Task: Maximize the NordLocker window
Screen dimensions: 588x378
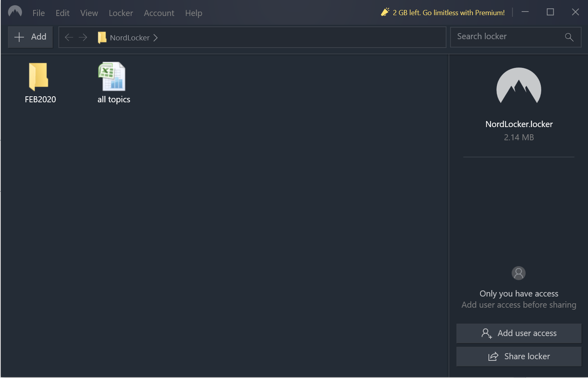Action: [550, 12]
